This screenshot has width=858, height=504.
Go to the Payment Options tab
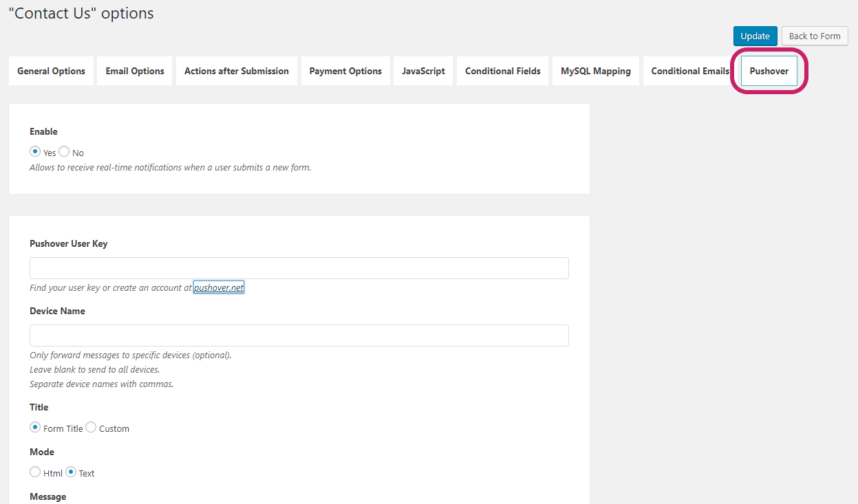(345, 71)
